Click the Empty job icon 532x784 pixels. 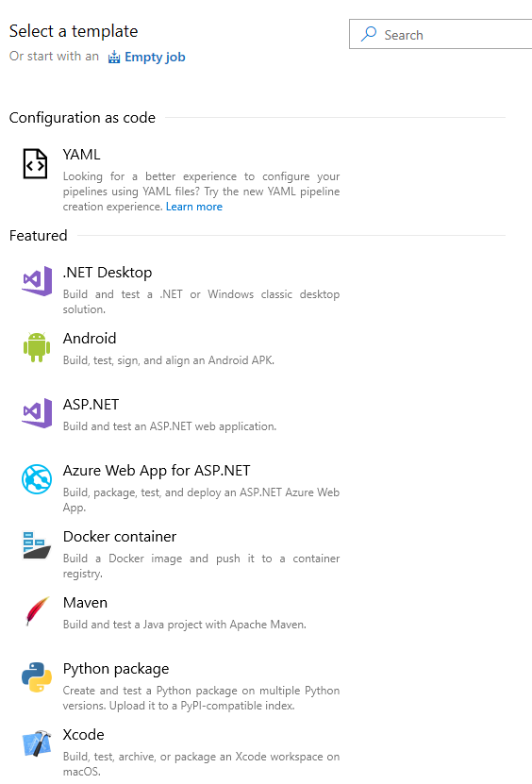[114, 57]
